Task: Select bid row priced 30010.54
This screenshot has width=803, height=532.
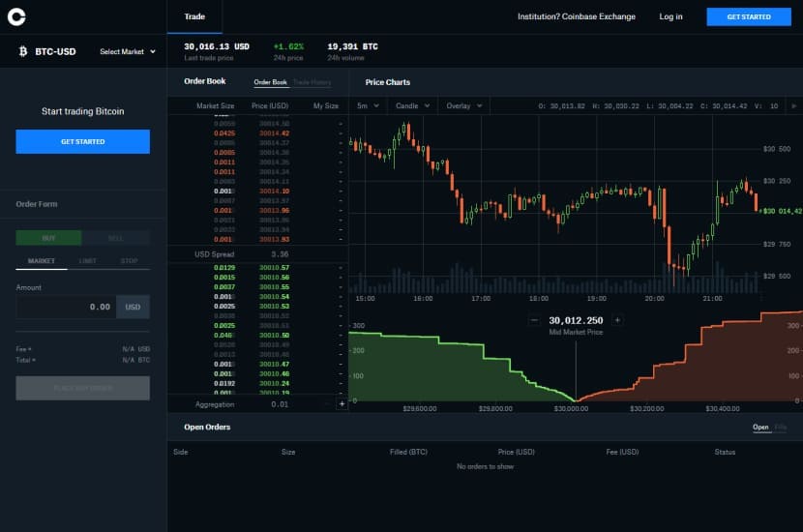Action: (258, 296)
